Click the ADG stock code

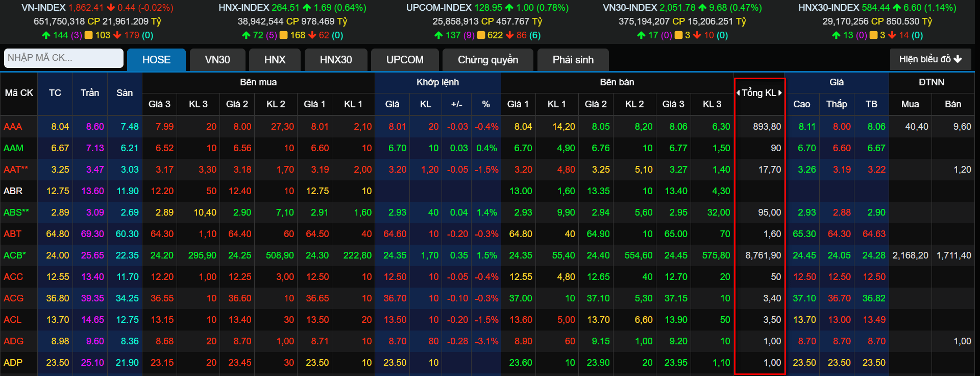[13, 341]
